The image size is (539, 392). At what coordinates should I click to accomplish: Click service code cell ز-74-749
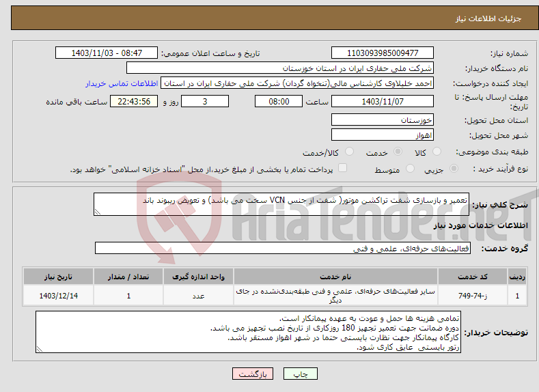[x=473, y=296]
